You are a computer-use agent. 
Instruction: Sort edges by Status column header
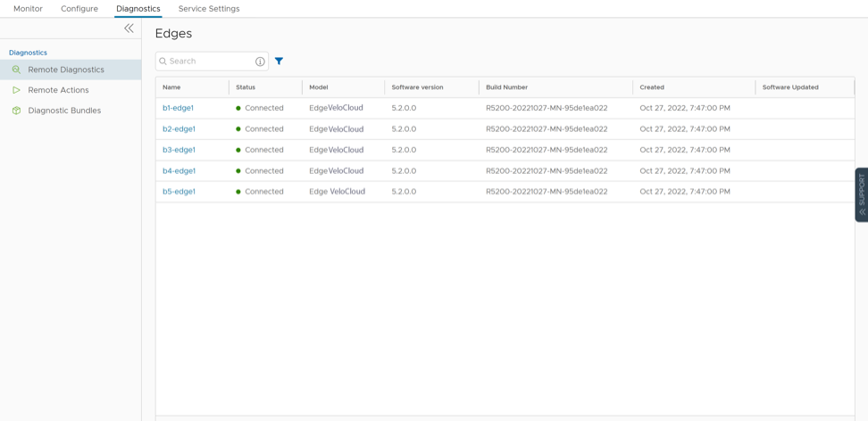click(x=246, y=87)
